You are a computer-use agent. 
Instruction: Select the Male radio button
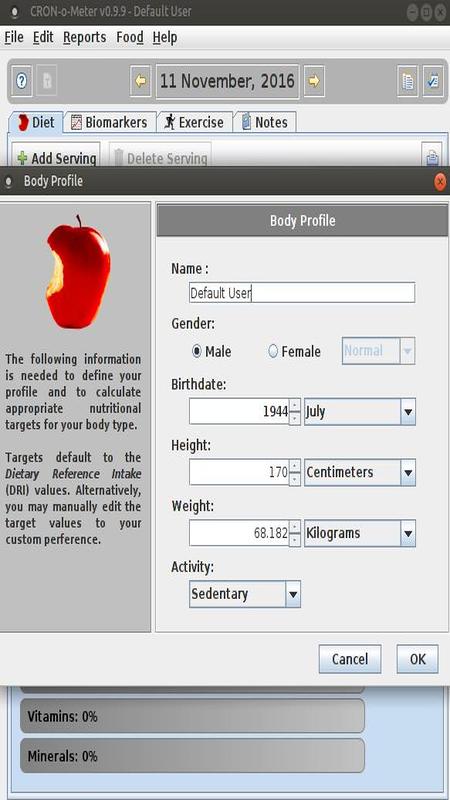197,352
